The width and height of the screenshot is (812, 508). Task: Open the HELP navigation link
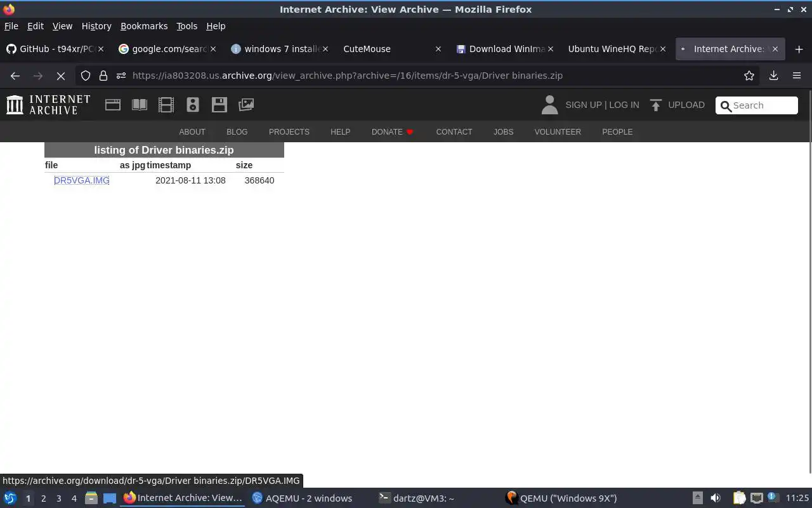340,132
